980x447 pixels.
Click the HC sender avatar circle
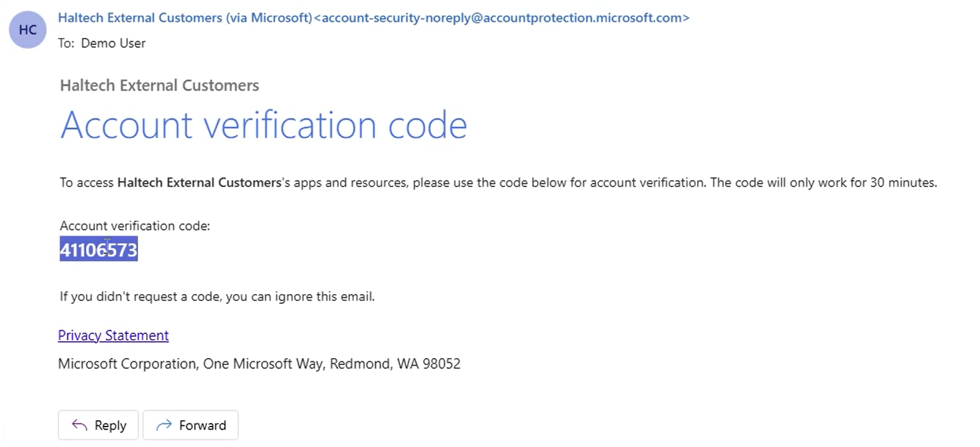(27, 30)
